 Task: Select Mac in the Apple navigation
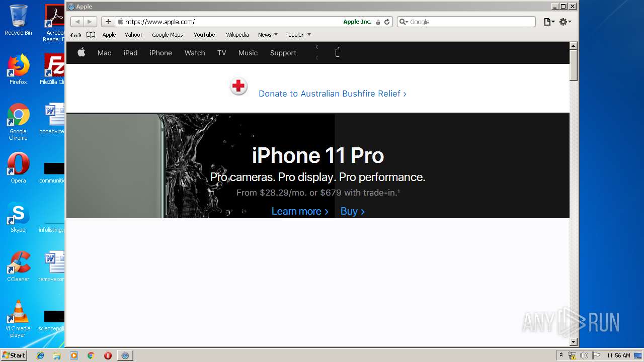(x=104, y=53)
